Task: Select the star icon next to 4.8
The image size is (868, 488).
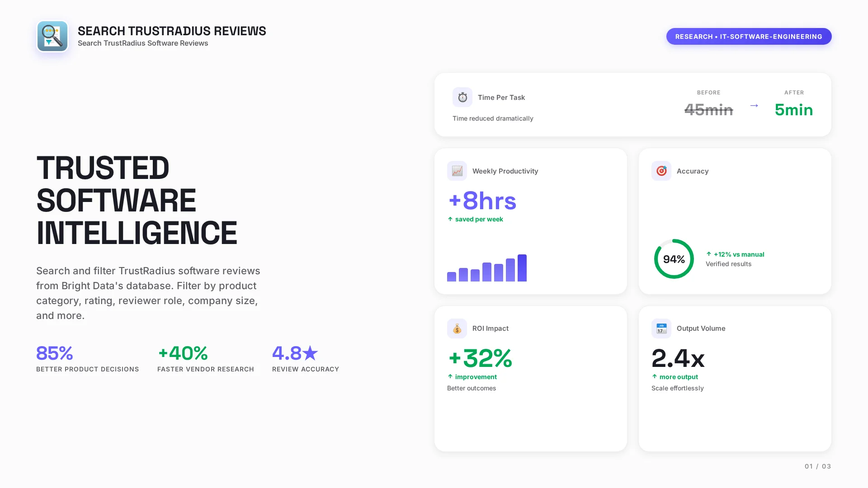Action: [311, 353]
